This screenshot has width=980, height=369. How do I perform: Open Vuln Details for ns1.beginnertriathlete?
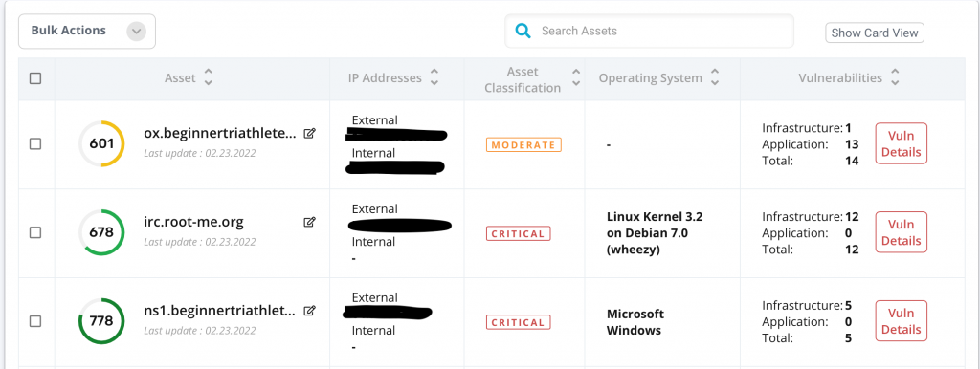pos(901,321)
